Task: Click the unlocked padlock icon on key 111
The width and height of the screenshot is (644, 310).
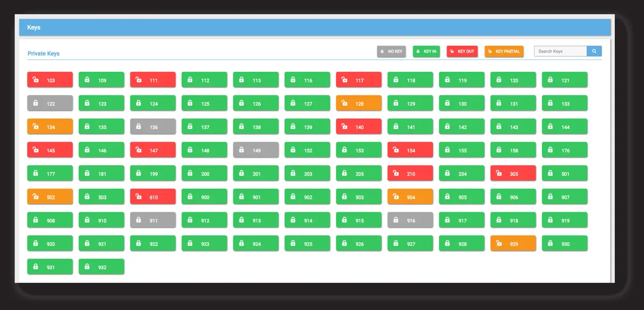Action: 138,80
